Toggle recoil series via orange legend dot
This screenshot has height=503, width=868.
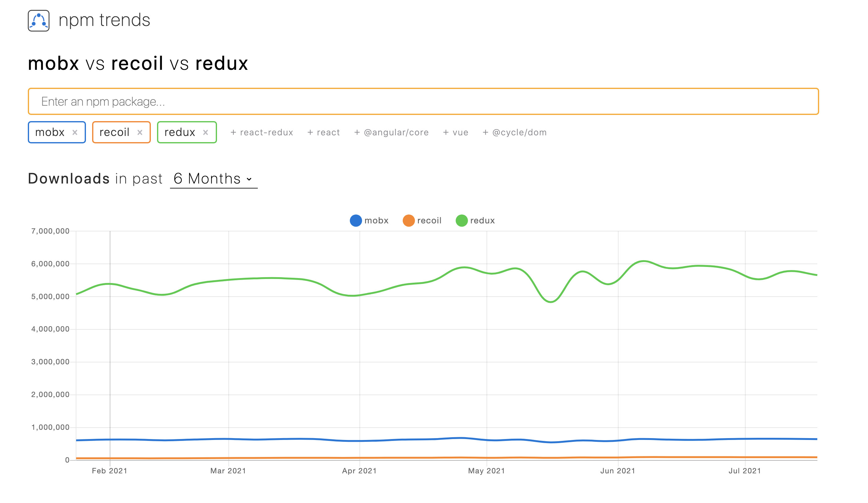tap(409, 221)
